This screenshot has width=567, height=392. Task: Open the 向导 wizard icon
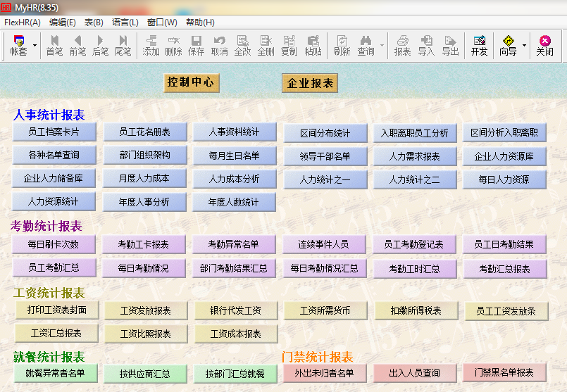(508, 45)
